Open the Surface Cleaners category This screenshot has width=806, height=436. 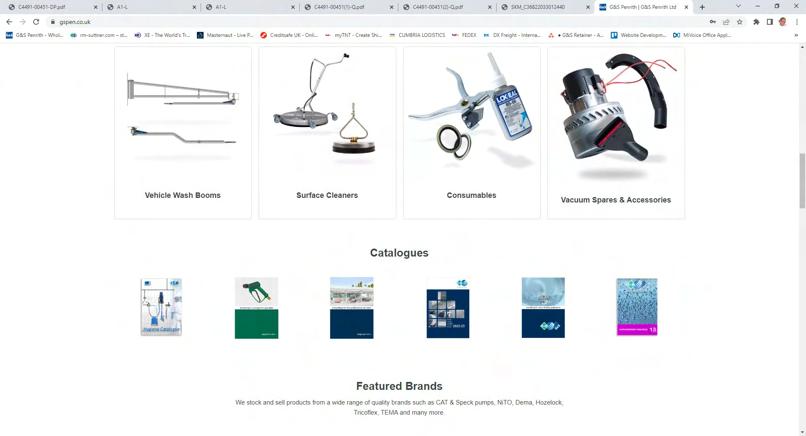(x=327, y=133)
